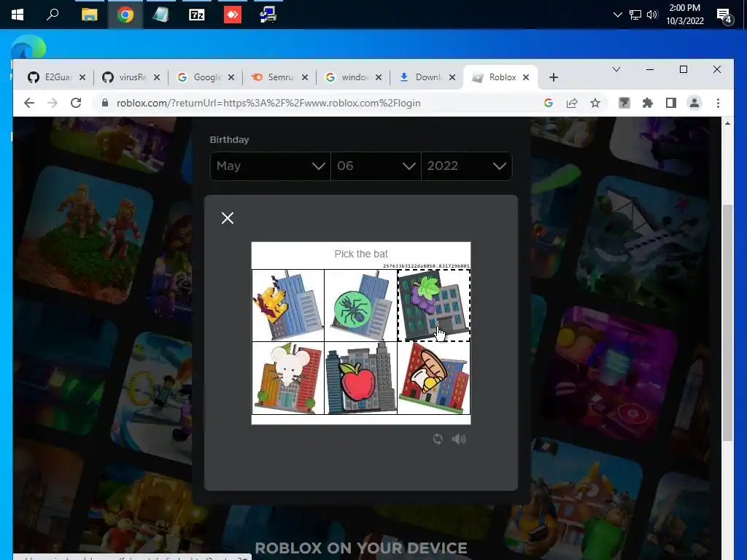View site information padlock icon
The width and height of the screenshot is (747, 560).
105,103
